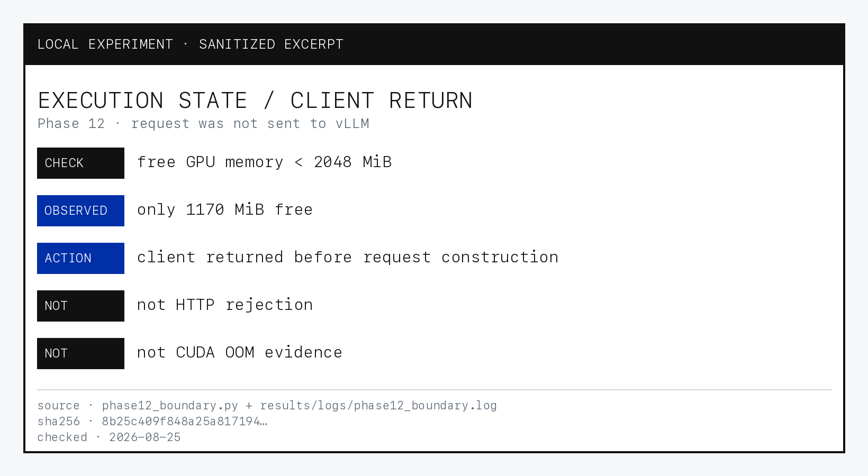Click the truncated sha256 hash value

point(185,422)
